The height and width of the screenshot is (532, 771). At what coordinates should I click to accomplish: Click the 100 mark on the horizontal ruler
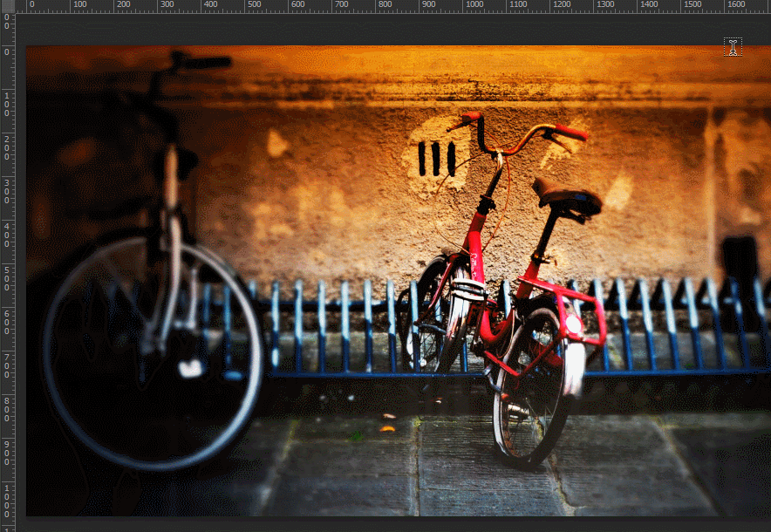pos(79,5)
